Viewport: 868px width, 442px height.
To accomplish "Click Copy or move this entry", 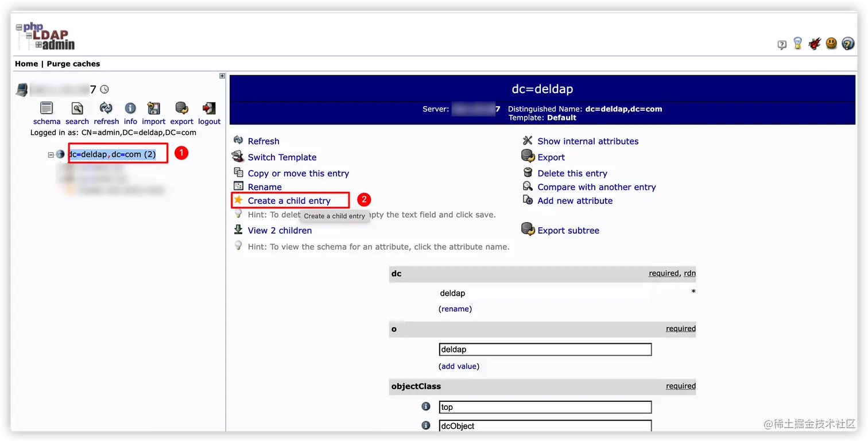I will point(299,173).
